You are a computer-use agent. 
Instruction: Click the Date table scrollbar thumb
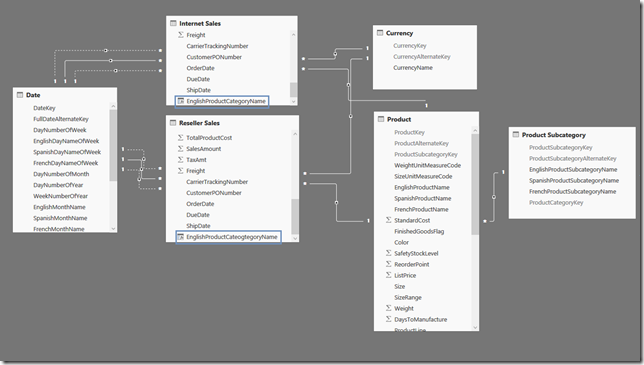[x=113, y=145]
